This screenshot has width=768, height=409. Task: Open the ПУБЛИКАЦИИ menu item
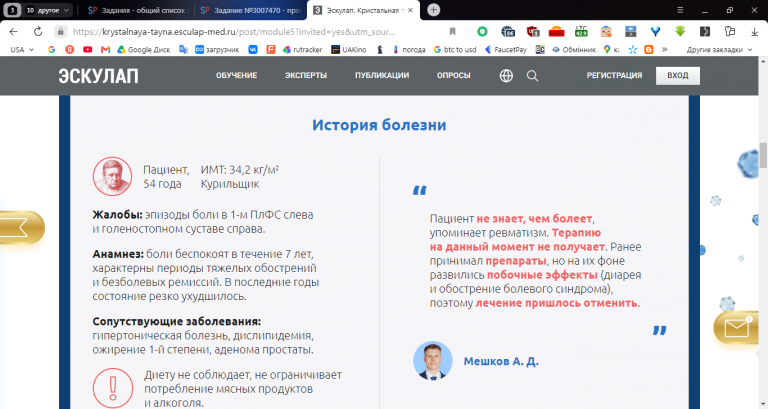tap(382, 75)
